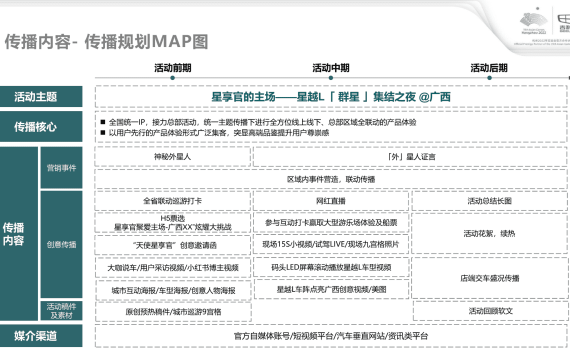
Task: Click the 神秘外星人 cell
Action: 173,157
